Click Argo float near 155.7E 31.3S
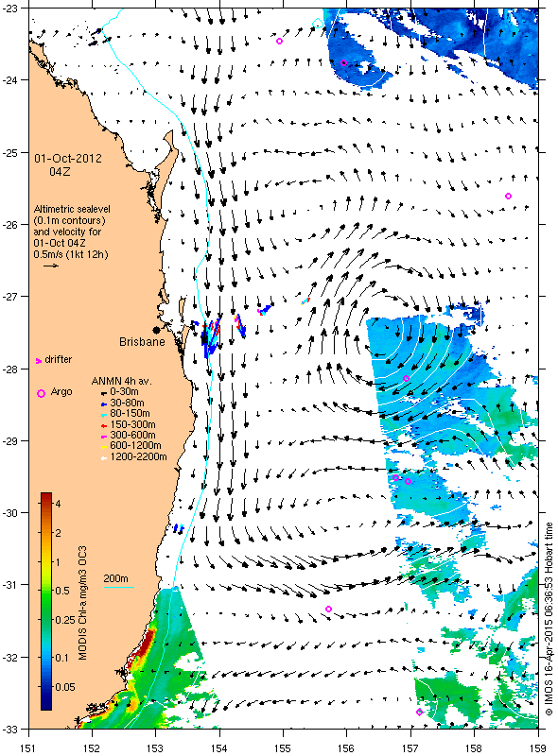This screenshot has width=558, height=756. [x=329, y=609]
